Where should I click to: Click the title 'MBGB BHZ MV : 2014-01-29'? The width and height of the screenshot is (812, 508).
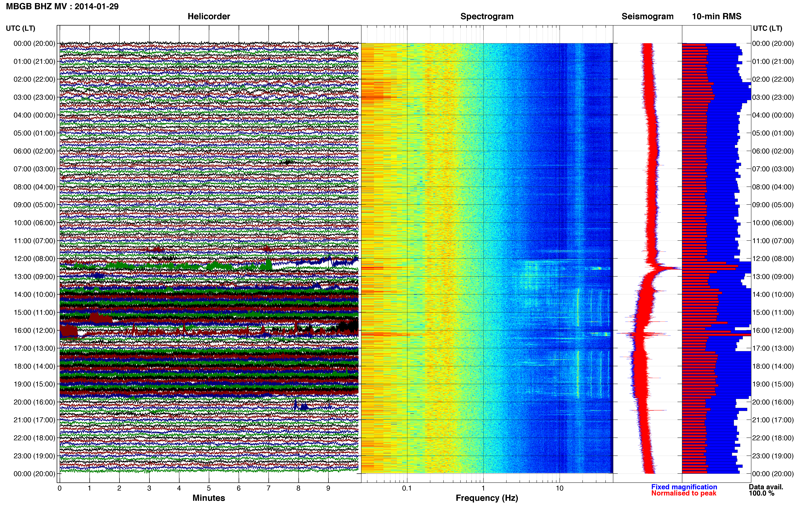pyautogui.click(x=62, y=6)
